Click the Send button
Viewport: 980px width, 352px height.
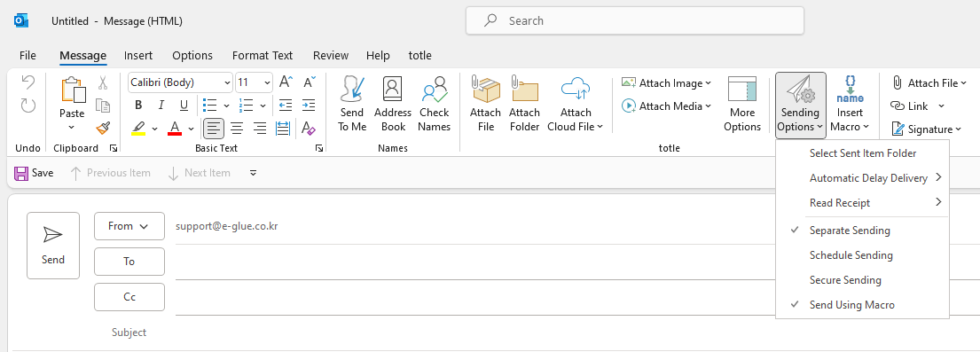click(x=53, y=246)
